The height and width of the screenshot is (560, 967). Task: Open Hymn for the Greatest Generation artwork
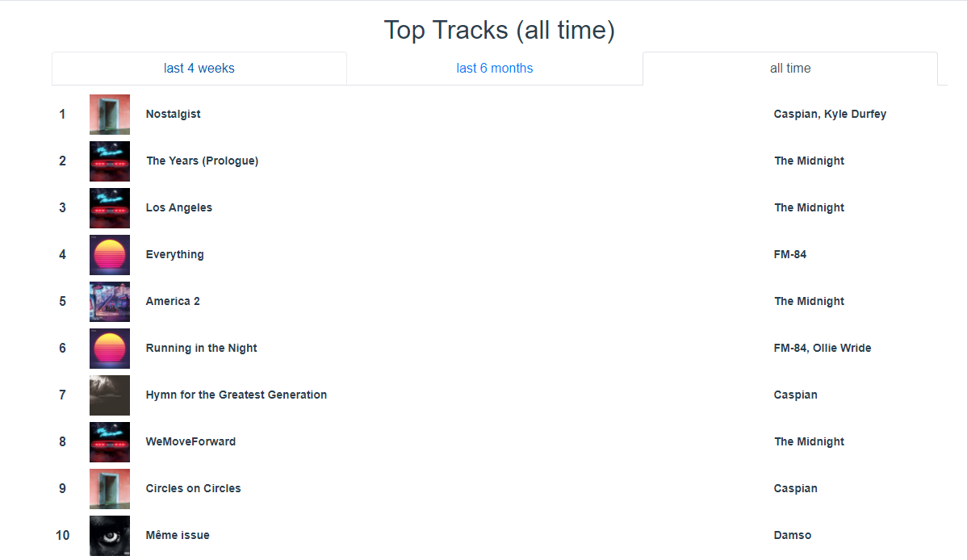(110, 395)
